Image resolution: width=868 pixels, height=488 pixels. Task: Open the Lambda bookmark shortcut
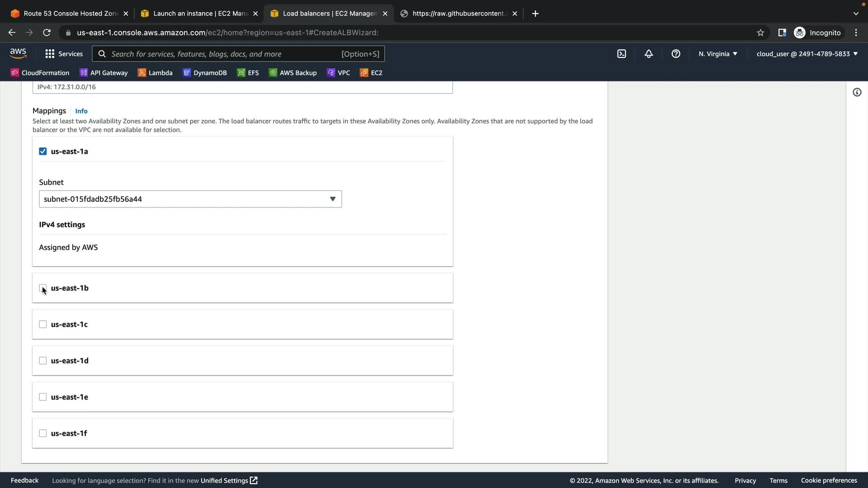pyautogui.click(x=155, y=73)
